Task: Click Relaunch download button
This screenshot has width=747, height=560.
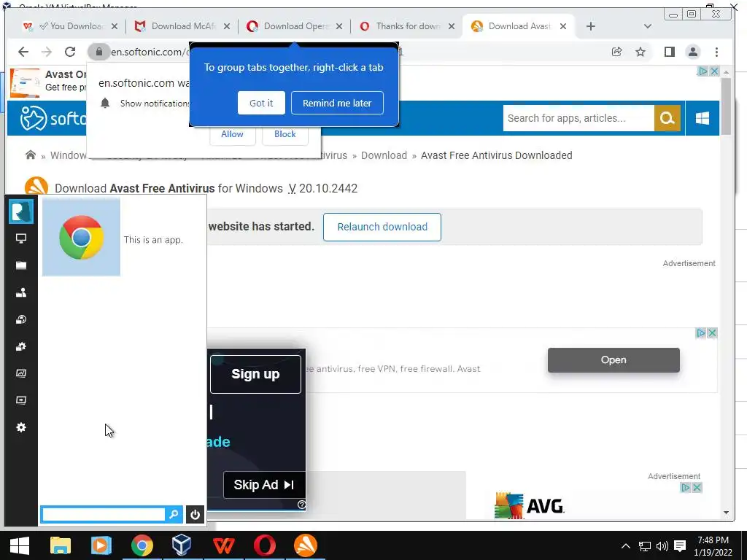Action: (382, 227)
